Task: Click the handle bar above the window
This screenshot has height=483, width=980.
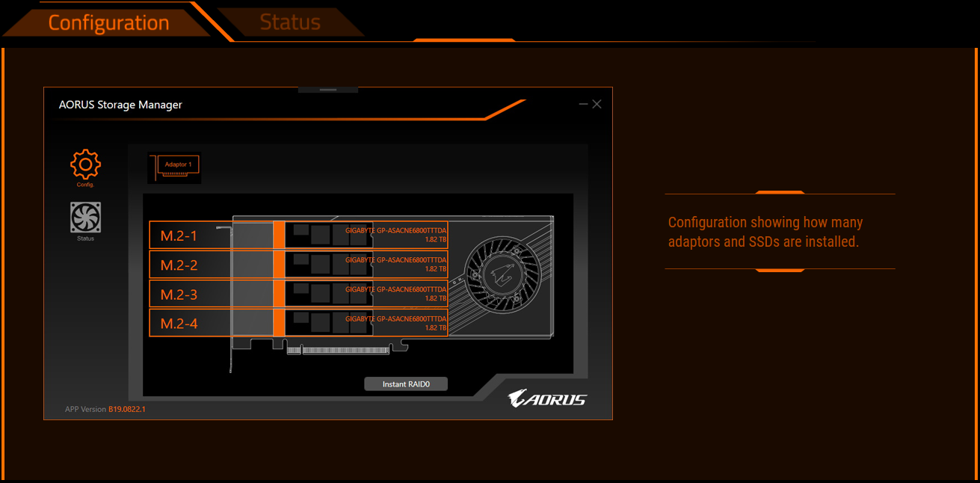Action: [x=327, y=90]
